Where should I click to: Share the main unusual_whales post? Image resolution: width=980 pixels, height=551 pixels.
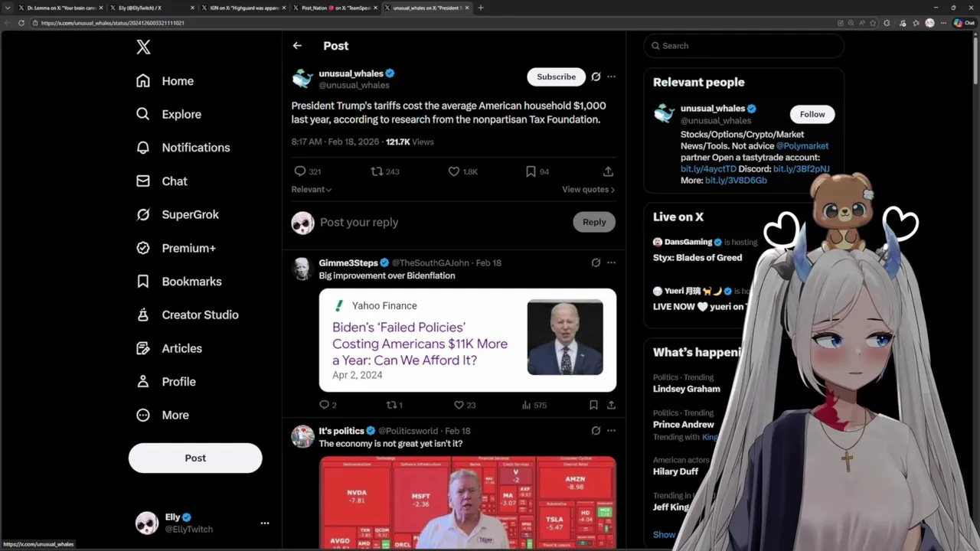(608, 171)
